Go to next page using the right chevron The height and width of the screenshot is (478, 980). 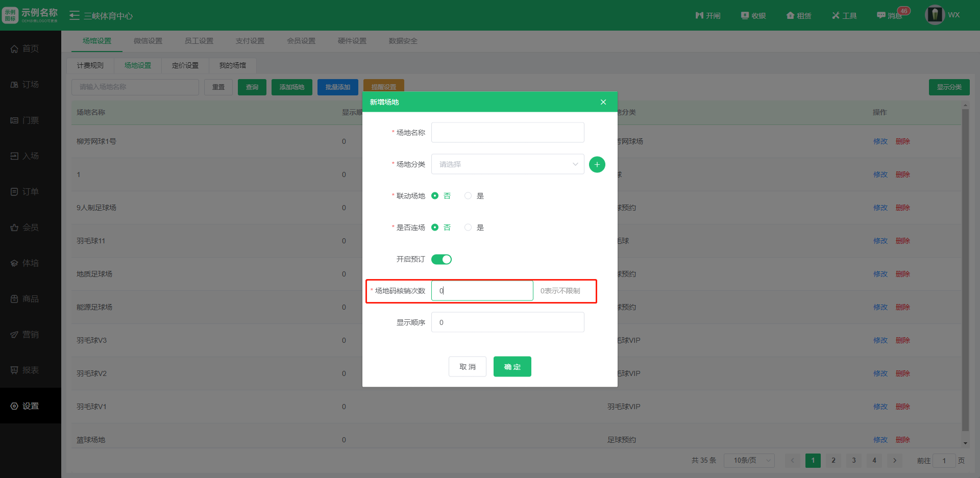894,460
